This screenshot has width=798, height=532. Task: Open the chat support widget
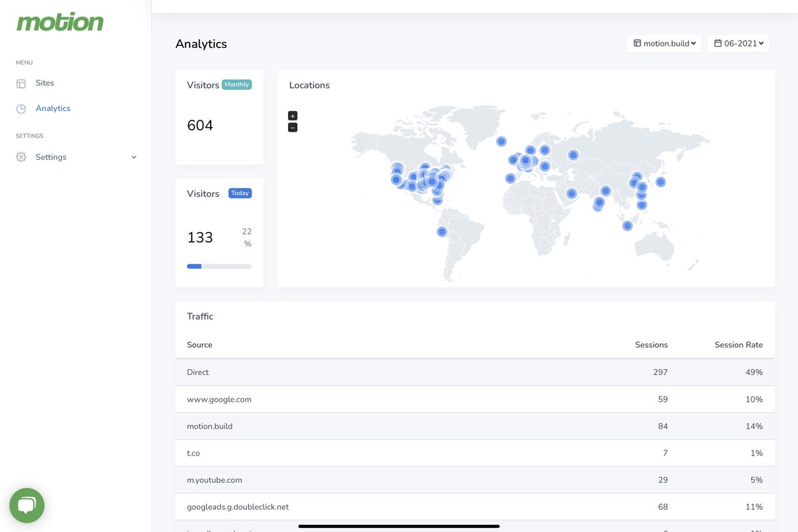coord(27,505)
